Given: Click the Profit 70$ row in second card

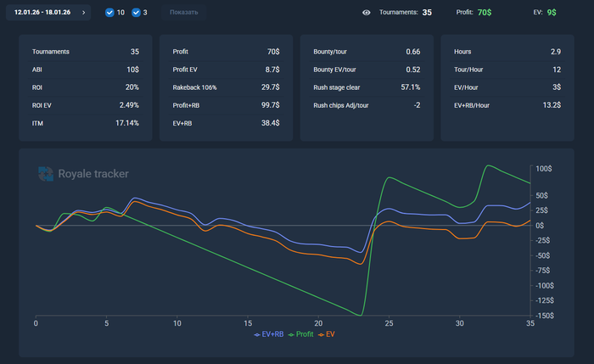Looking at the screenshot, I should click(x=227, y=52).
